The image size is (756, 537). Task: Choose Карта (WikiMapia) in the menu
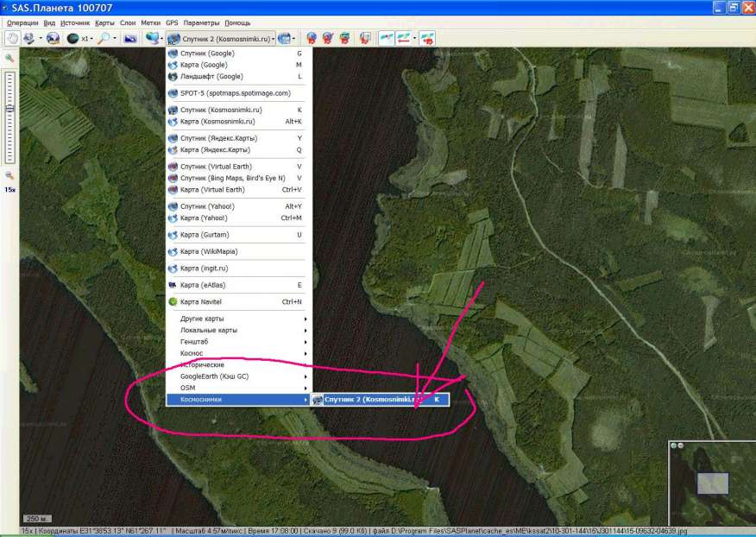click(x=209, y=251)
